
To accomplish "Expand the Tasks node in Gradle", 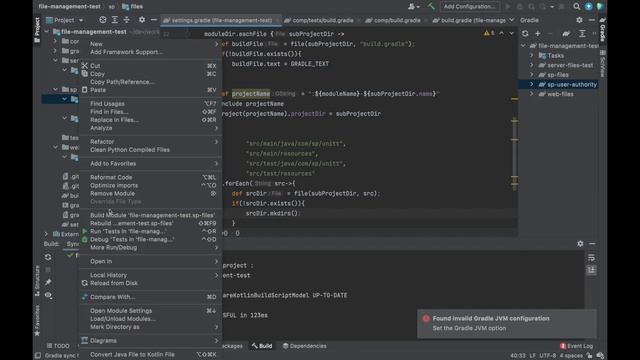I will (x=531, y=55).
